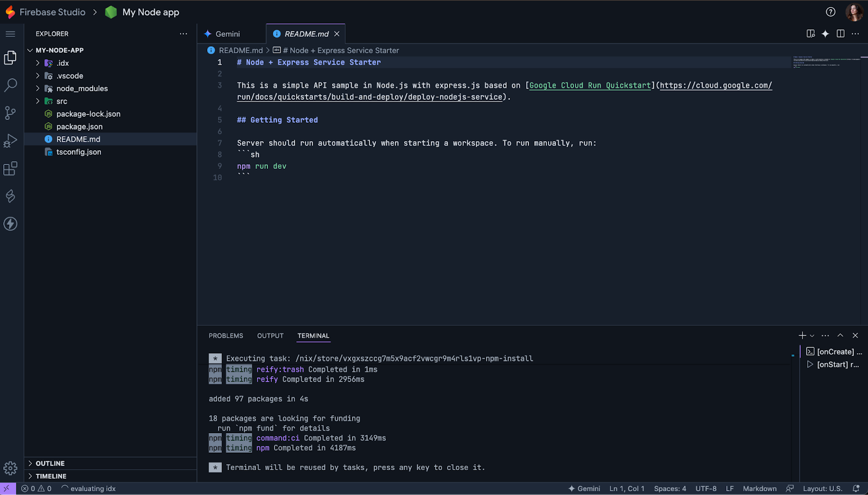Expand the OUTLINE section
The height and width of the screenshot is (495, 868).
tap(110, 464)
